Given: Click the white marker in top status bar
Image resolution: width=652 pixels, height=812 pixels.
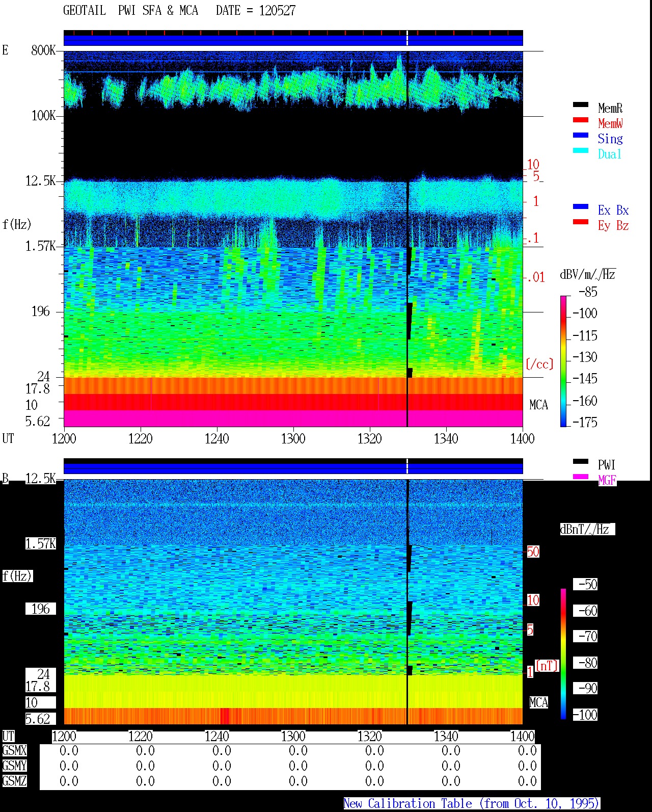Looking at the screenshot, I should click(407, 38).
